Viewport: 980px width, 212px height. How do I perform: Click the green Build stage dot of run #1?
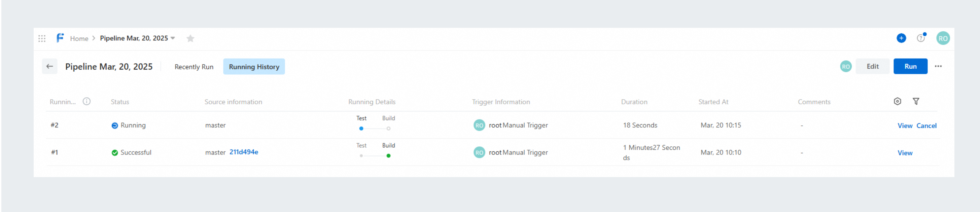(x=388, y=156)
